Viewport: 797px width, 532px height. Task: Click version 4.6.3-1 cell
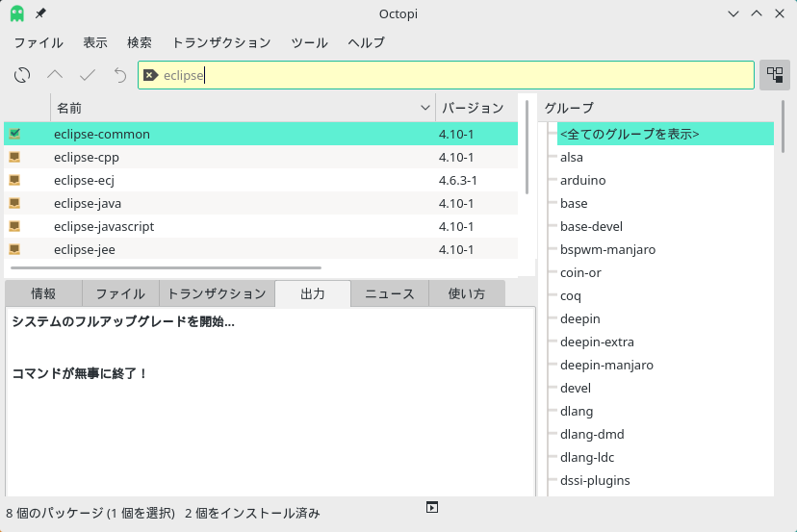pyautogui.click(x=458, y=180)
